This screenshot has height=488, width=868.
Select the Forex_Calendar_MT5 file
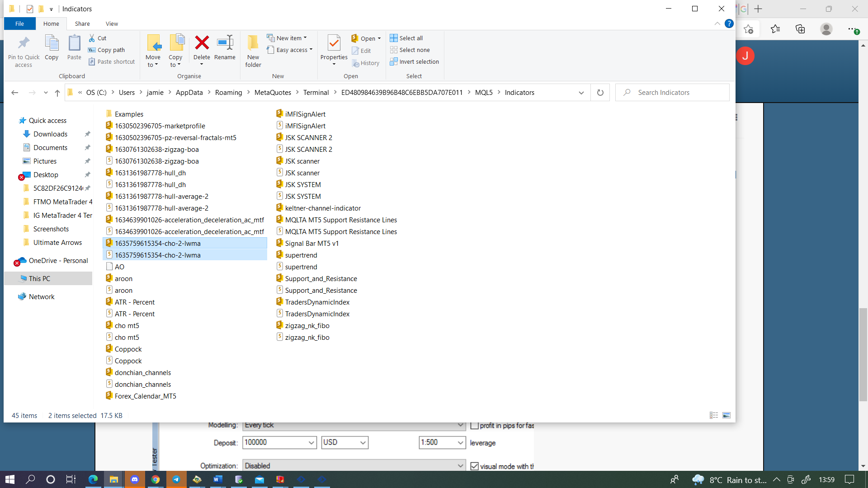(x=145, y=396)
